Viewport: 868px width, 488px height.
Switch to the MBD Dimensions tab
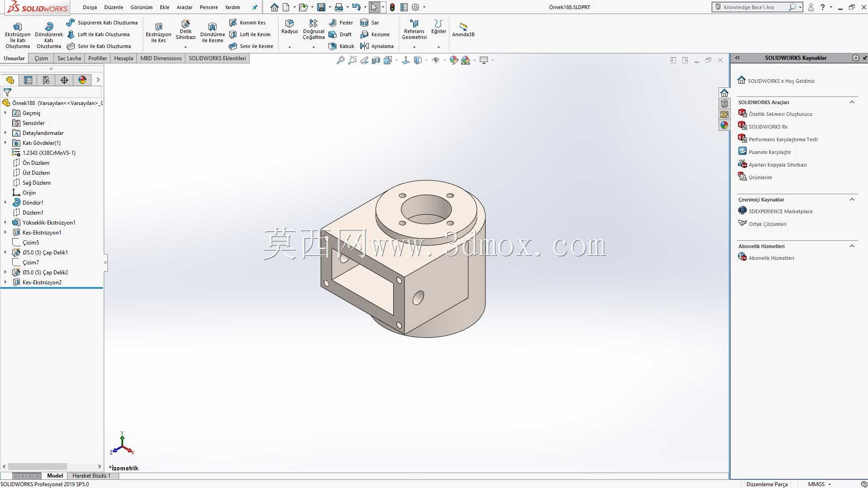(x=161, y=58)
